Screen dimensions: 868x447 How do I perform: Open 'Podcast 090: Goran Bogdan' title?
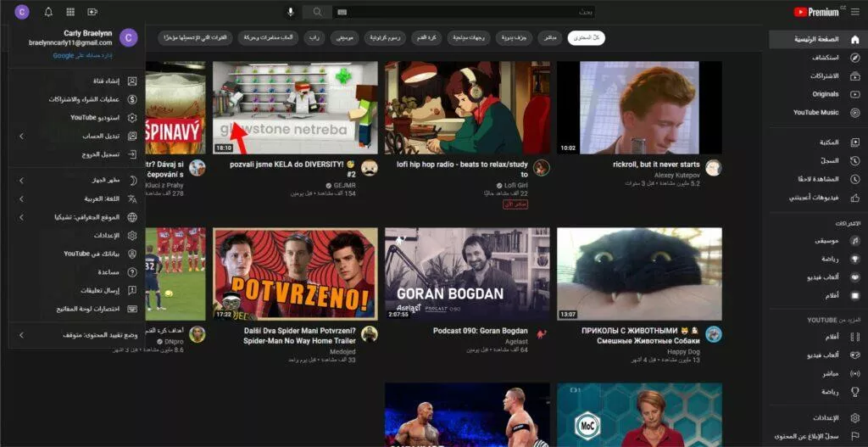coord(481,331)
